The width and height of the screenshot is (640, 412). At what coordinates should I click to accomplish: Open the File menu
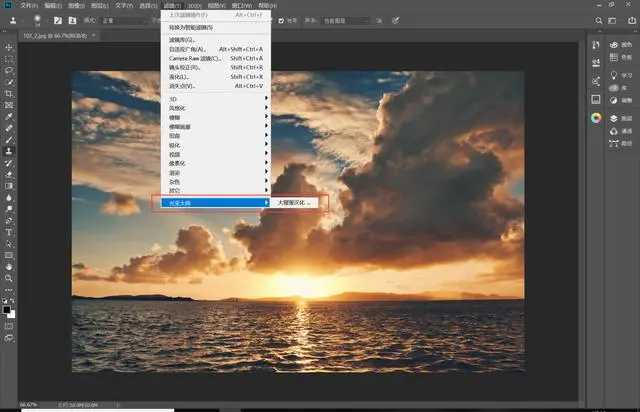[29, 5]
